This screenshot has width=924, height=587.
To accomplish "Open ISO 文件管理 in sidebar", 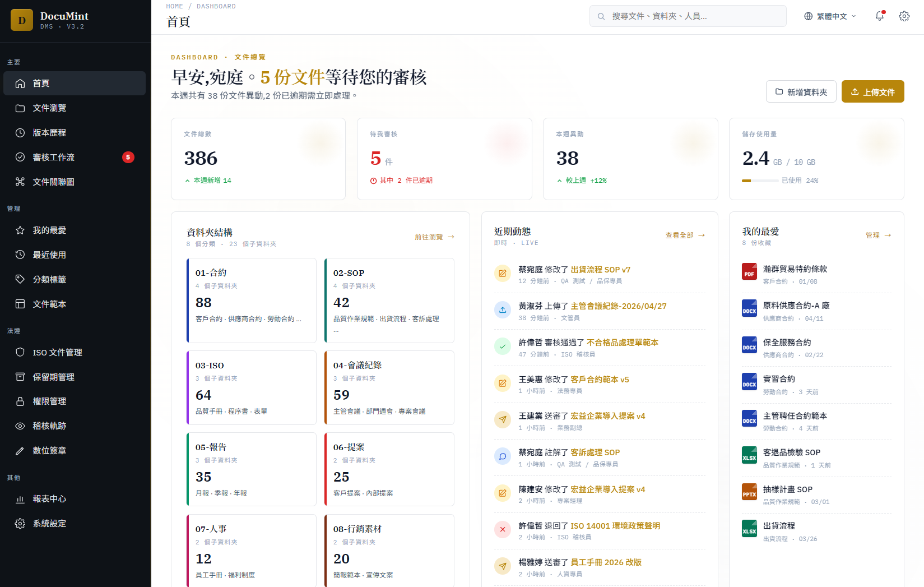I will 75,353.
